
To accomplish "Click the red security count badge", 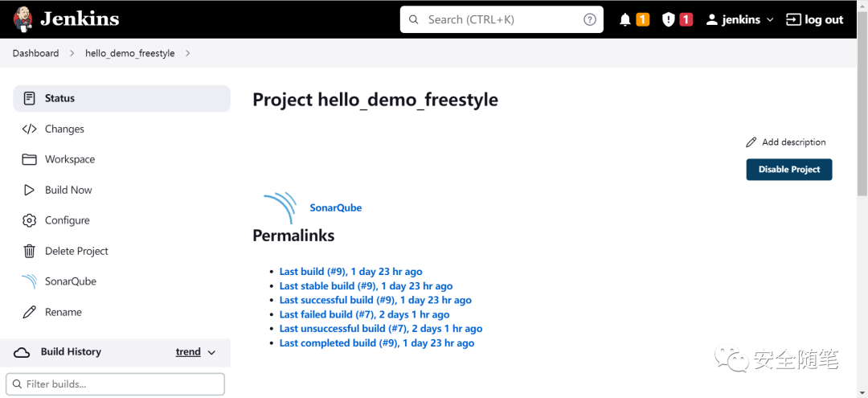I will point(686,20).
